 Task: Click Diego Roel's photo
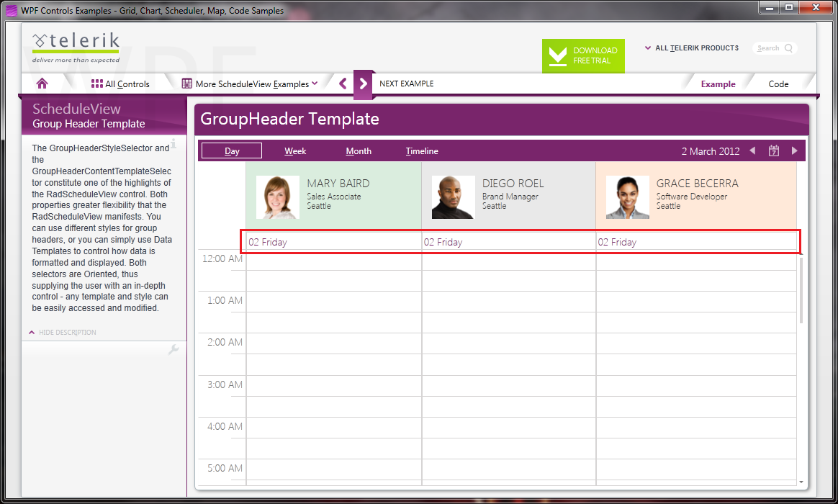[454, 197]
